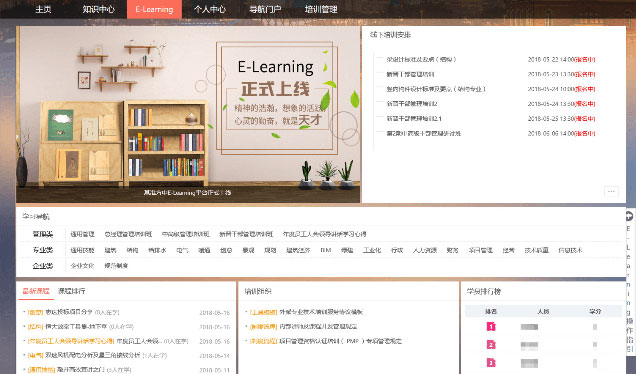Image resolution: width=636 pixels, height=374 pixels.
Task: Open the 培训管理 menu
Action: point(321,9)
